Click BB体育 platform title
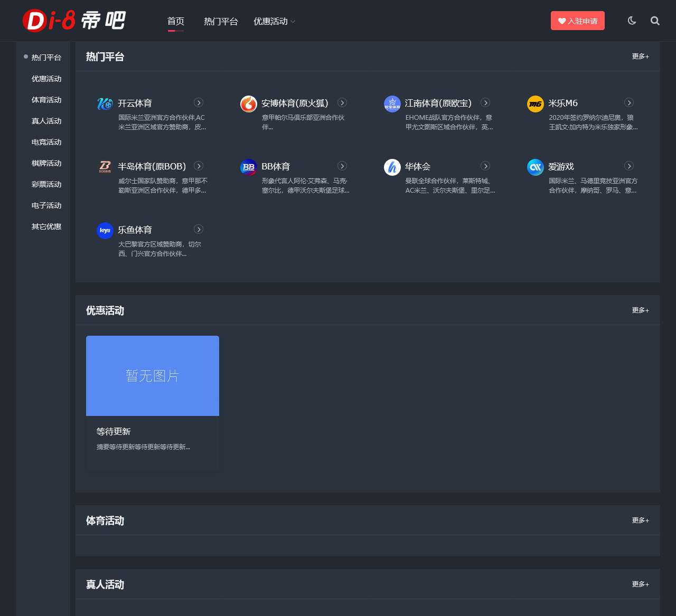This screenshot has height=616, width=676. coord(276,166)
